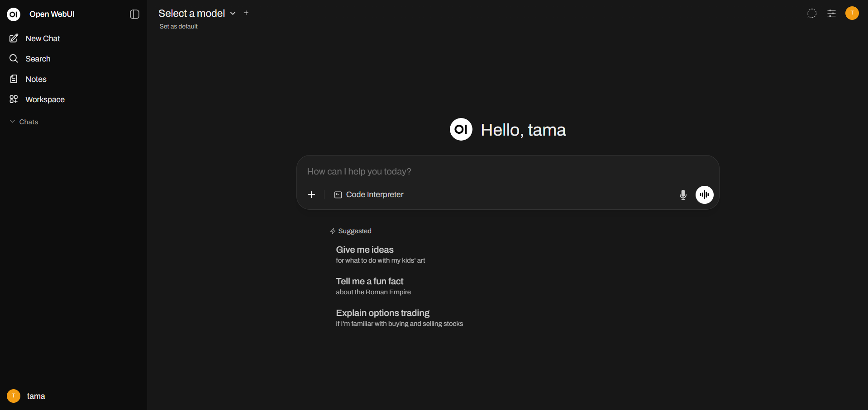Open Notes from the sidebar
868x410 pixels.
click(x=35, y=79)
